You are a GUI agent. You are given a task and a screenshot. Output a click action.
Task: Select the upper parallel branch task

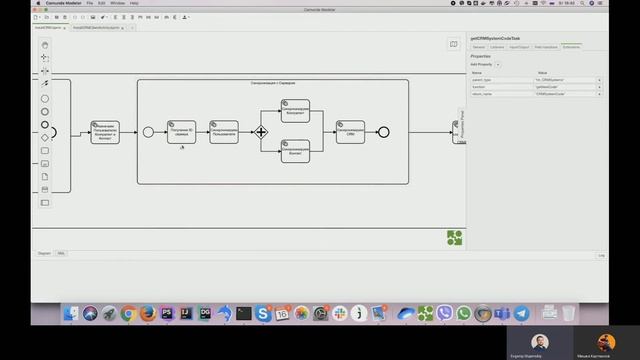[x=295, y=111]
